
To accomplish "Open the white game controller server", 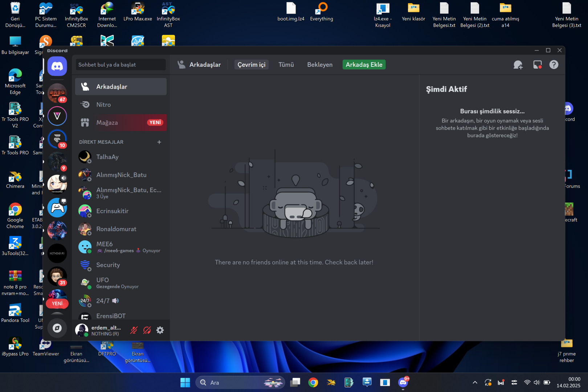I will coord(57,208).
